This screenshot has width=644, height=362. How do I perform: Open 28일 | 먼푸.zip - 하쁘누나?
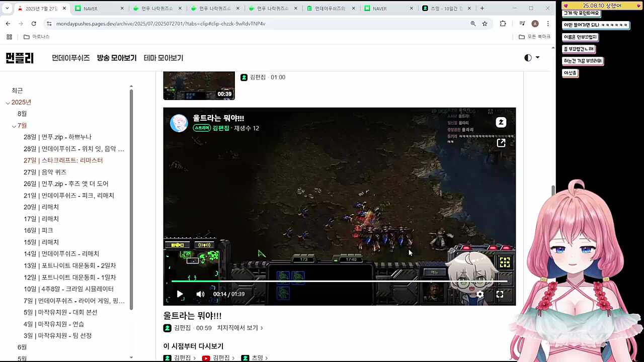[x=57, y=137]
